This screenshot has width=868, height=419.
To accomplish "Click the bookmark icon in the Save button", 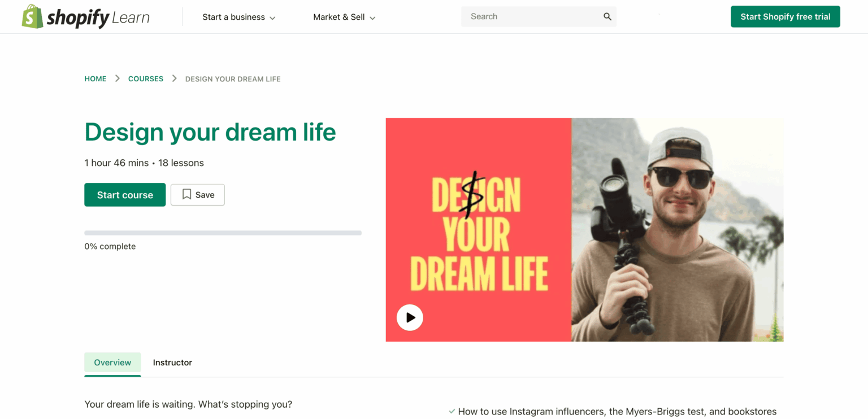I will [x=186, y=194].
